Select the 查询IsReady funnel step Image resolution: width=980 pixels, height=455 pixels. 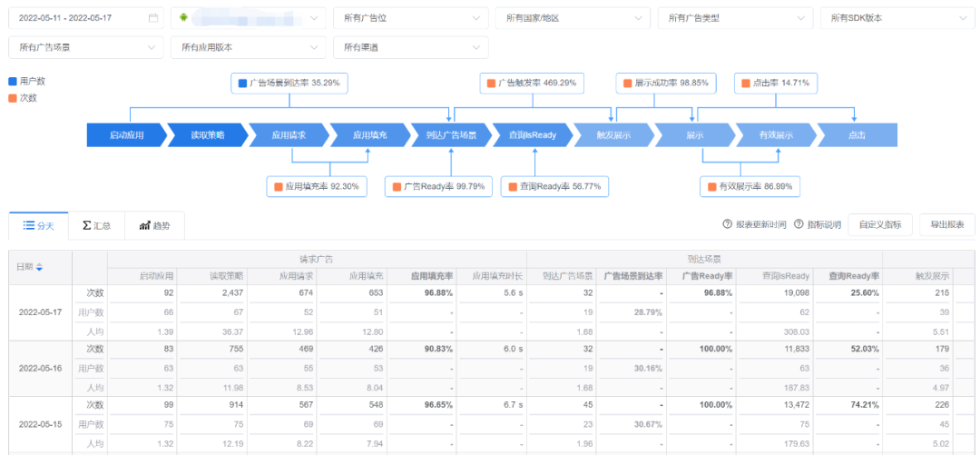[533, 135]
